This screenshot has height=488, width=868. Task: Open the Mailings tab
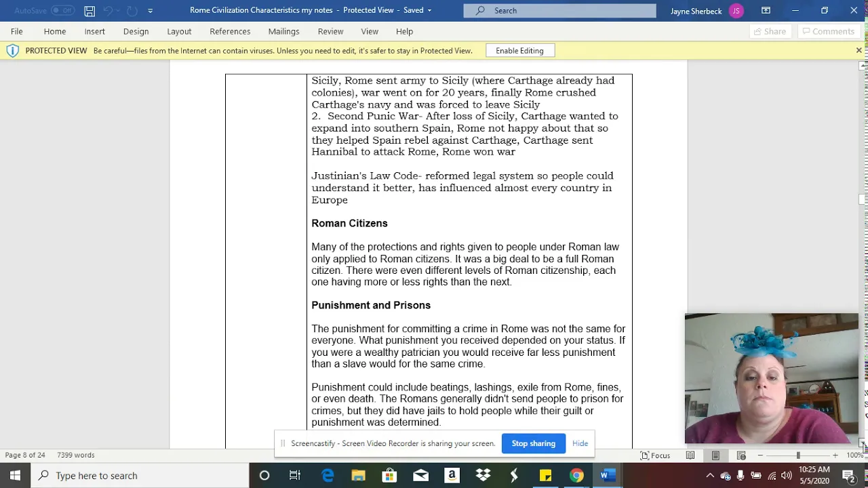coord(283,31)
